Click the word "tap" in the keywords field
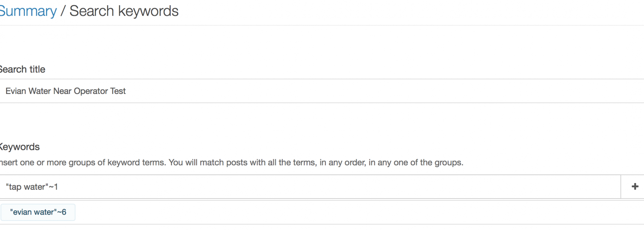 click(x=15, y=187)
